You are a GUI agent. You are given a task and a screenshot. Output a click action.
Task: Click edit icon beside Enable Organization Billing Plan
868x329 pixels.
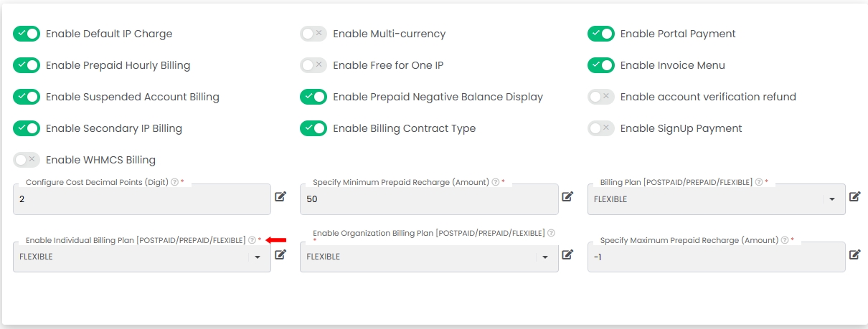[567, 254]
